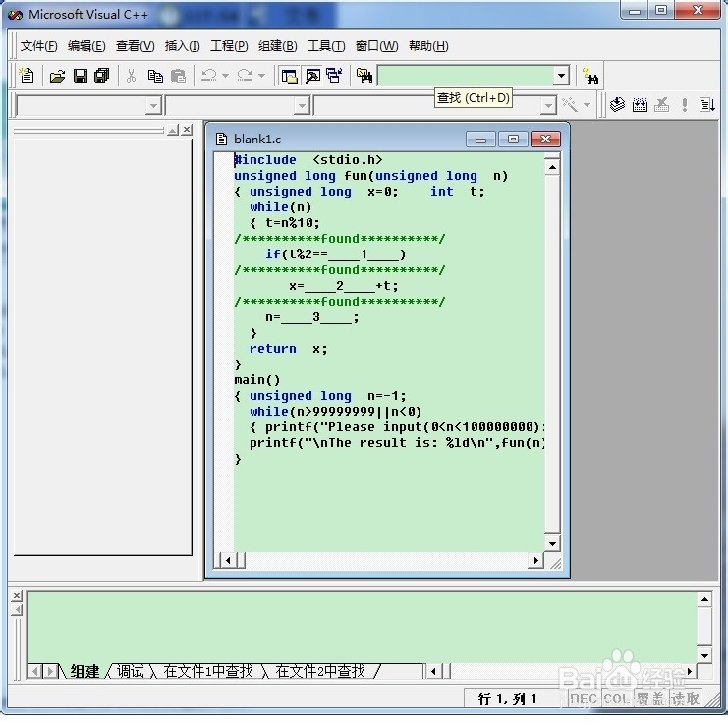
Task: Close the workspace pane with its X
Action: pos(187,130)
